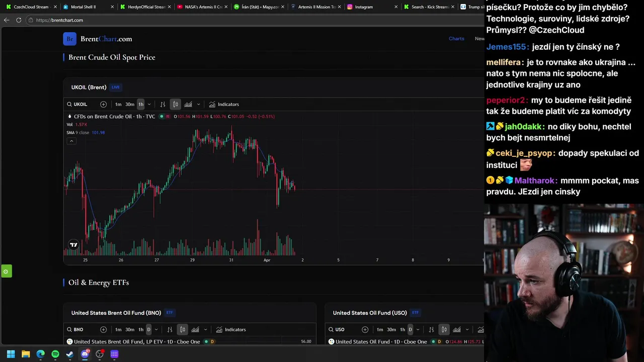Switch USO chart to bars style

(x=431, y=329)
